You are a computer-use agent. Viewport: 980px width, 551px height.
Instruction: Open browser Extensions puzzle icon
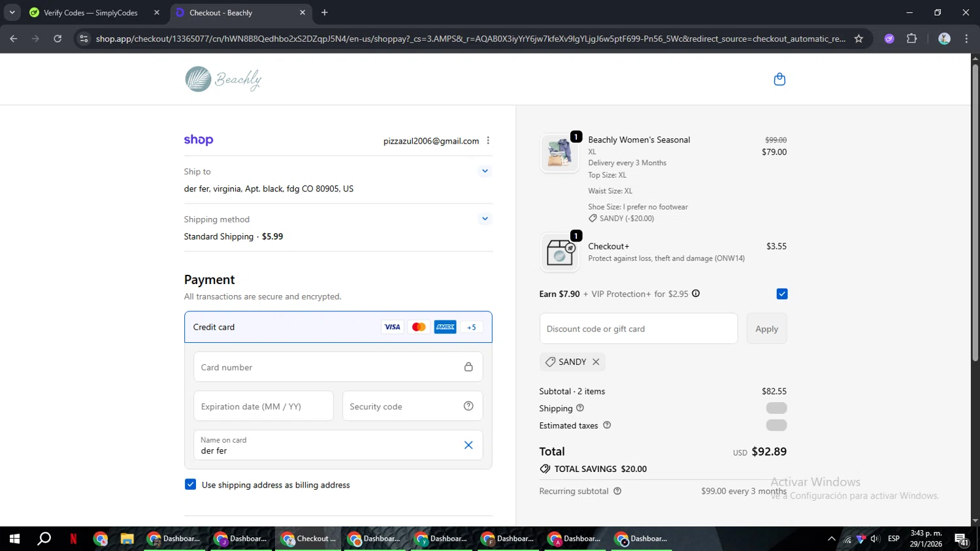point(912,39)
